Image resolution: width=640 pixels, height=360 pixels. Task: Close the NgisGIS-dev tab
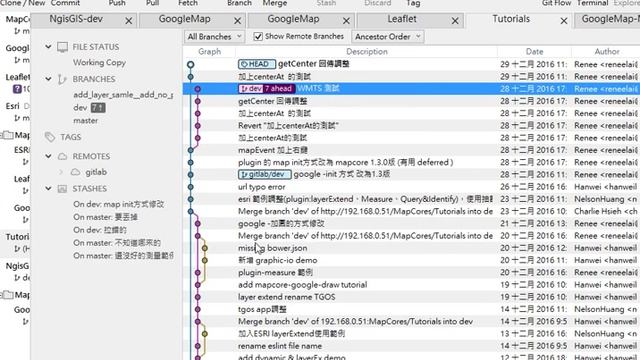click(129, 21)
